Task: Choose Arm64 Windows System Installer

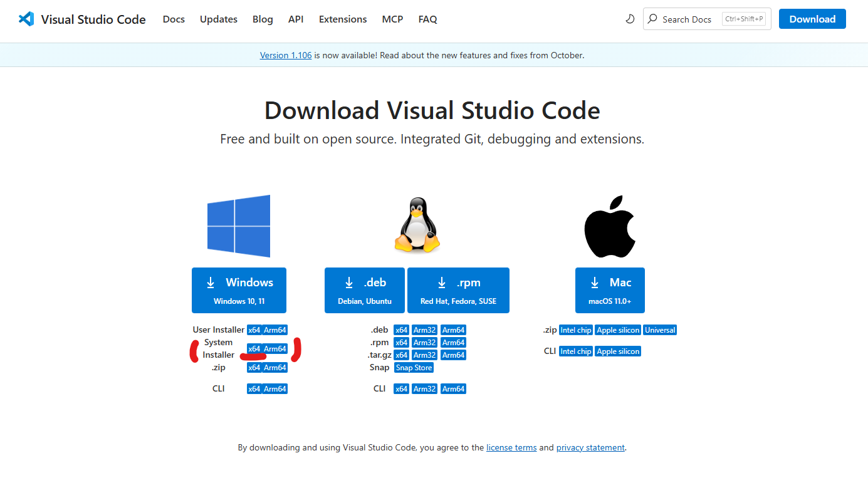Action: [x=275, y=349]
